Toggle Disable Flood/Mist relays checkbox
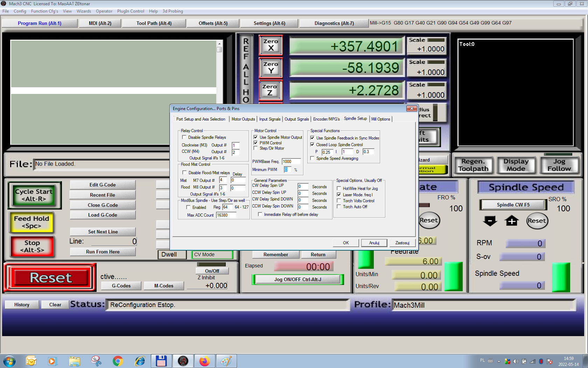Screen dimensions: 588x368 click(184, 173)
